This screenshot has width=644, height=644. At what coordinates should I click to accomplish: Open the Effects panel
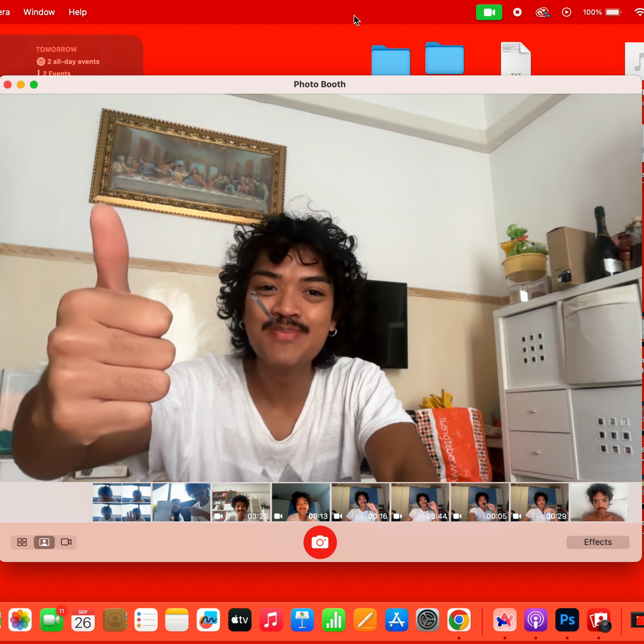pos(598,542)
